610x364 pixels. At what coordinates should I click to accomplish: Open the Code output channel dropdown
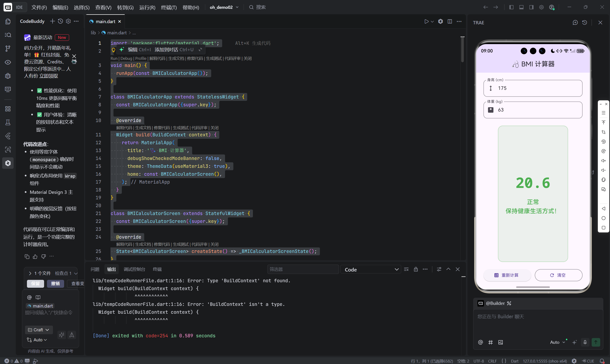(371, 270)
